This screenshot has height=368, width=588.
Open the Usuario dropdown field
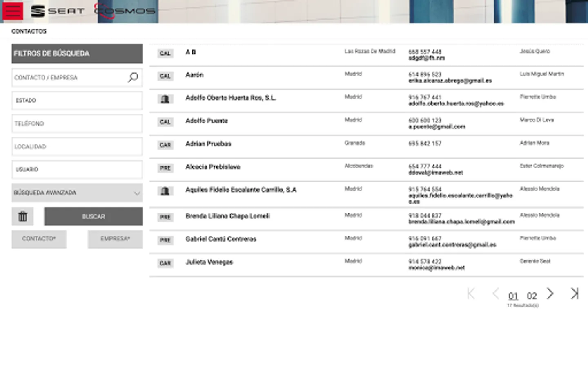pyautogui.click(x=77, y=169)
